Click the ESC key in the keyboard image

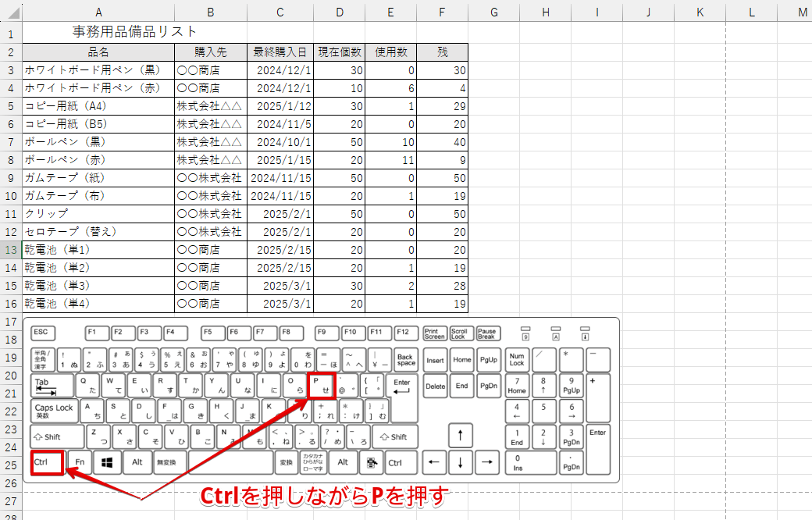(x=42, y=332)
